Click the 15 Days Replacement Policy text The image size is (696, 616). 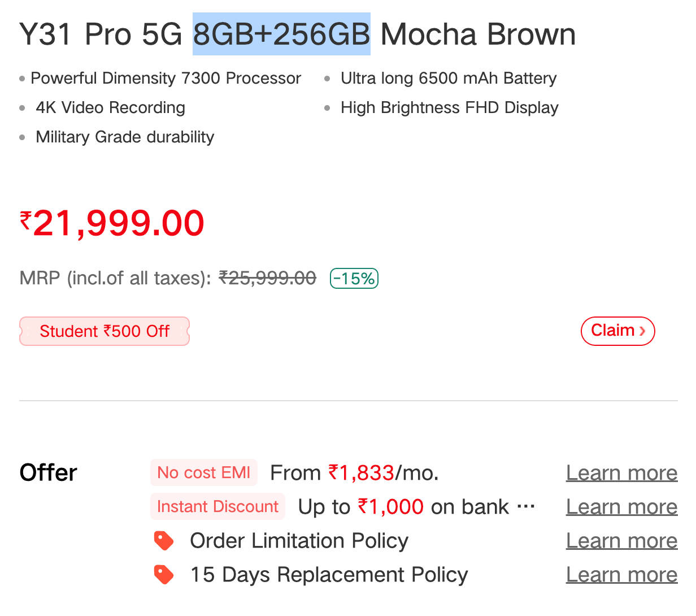click(x=329, y=575)
